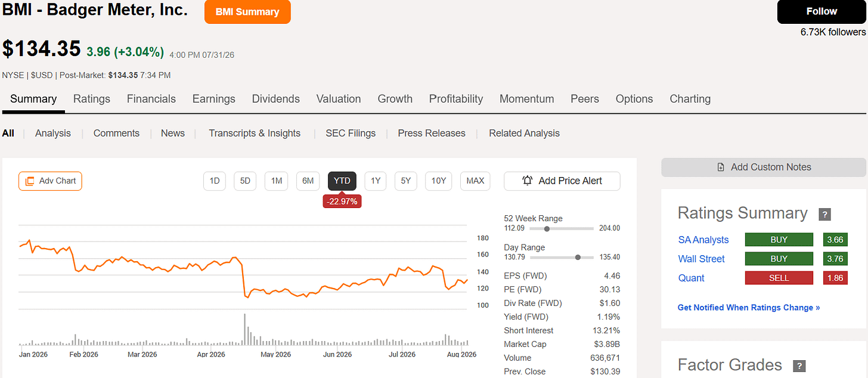Click the bell icon on Add Price Alert
This screenshot has height=378, width=868.
coord(528,181)
